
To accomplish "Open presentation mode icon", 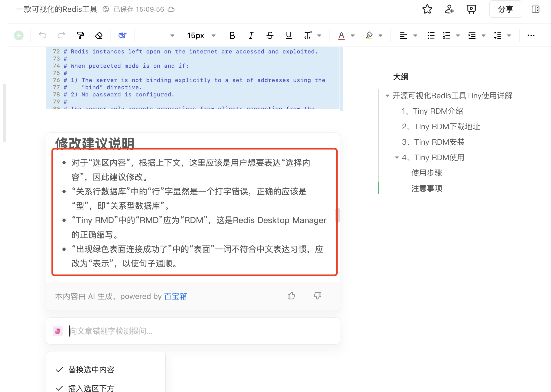I will [x=471, y=9].
